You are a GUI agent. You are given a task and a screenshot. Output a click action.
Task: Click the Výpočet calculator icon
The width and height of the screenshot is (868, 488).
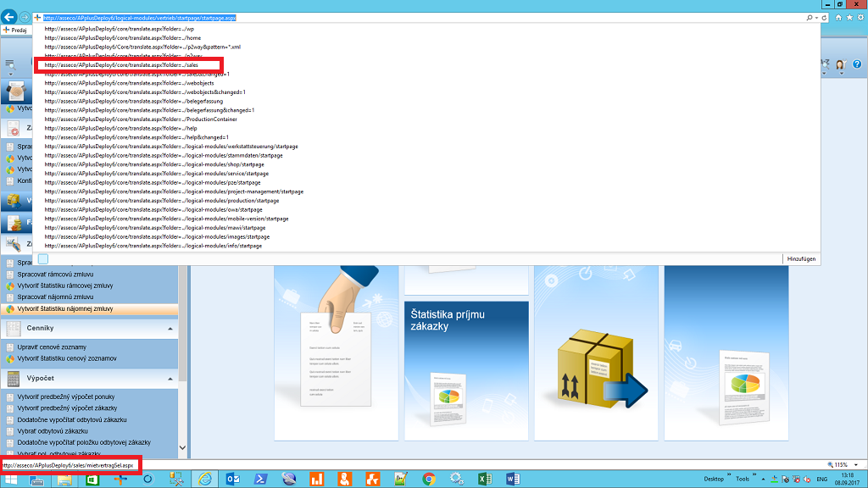tap(14, 379)
